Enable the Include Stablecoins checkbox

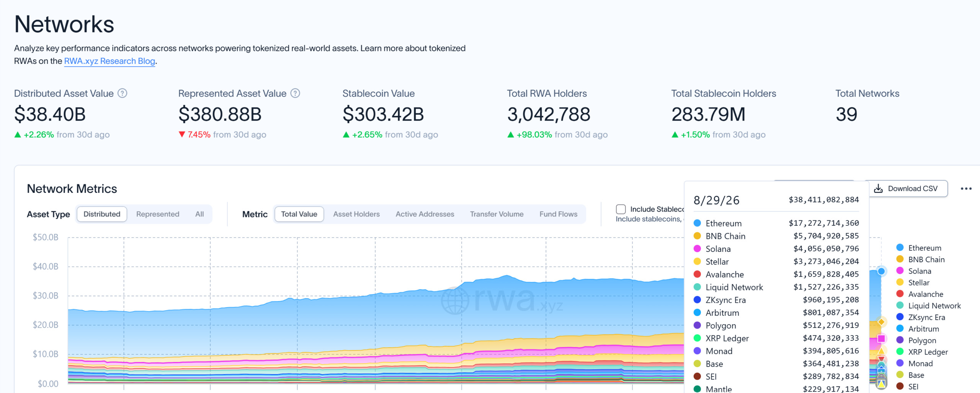621,209
